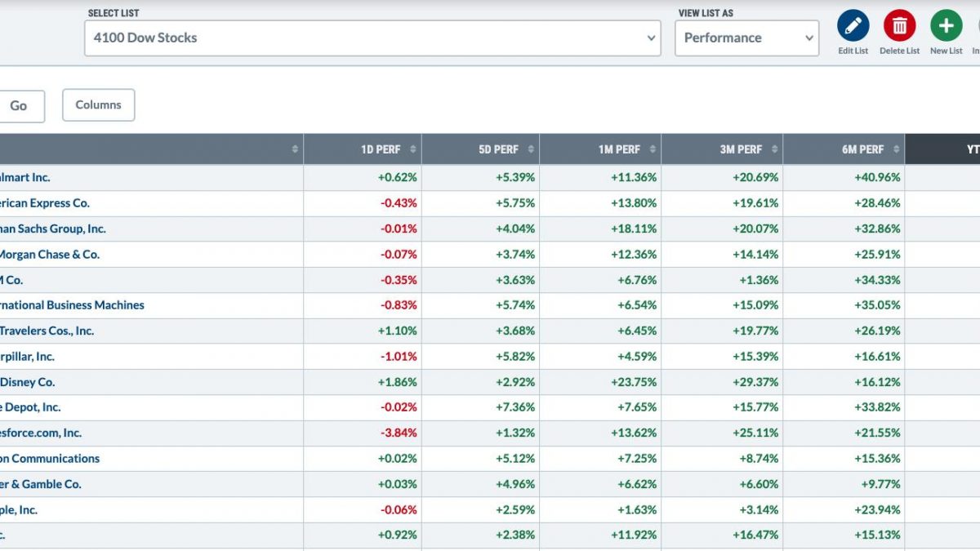980x551 pixels.
Task: Select Salesforce 1D value -3.84%
Action: 399,433
